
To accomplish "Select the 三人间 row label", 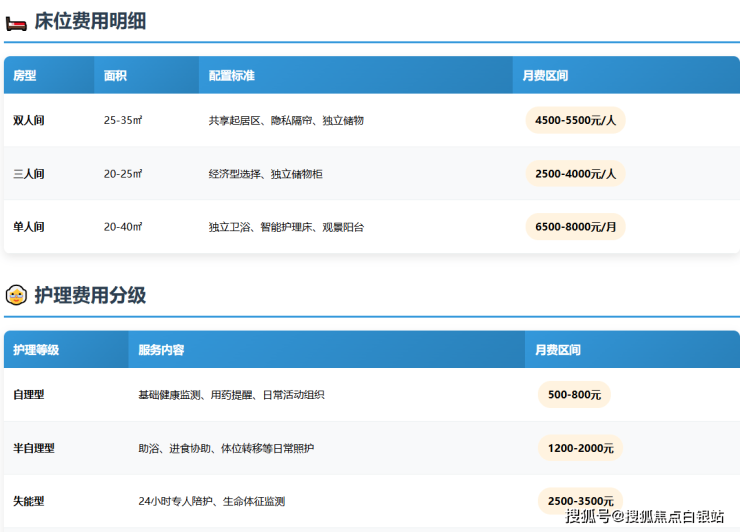I will tap(29, 174).
